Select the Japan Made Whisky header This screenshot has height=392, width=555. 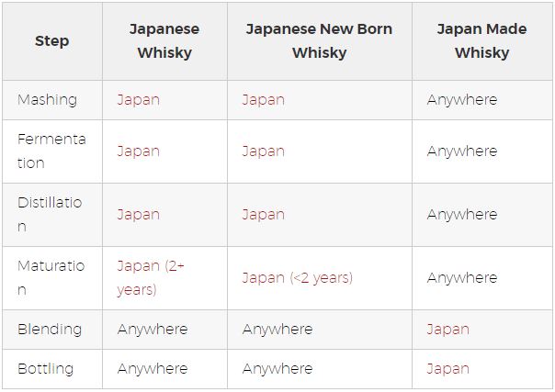481,41
